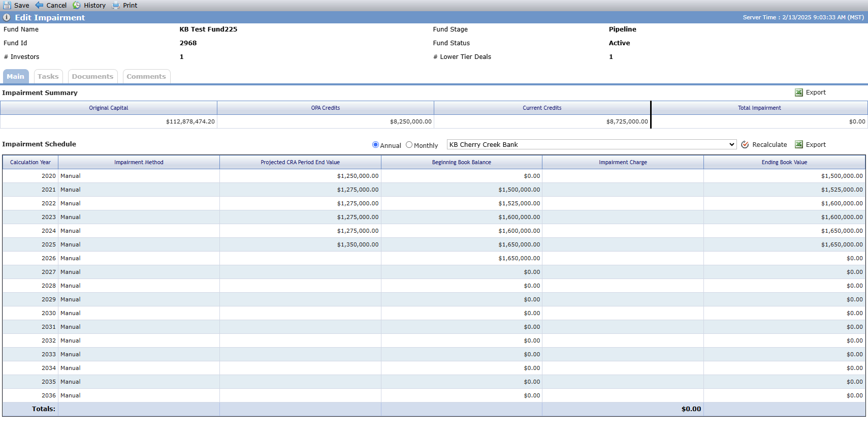Click the Print label in the toolbar
The image size is (868, 433).
coord(130,5)
